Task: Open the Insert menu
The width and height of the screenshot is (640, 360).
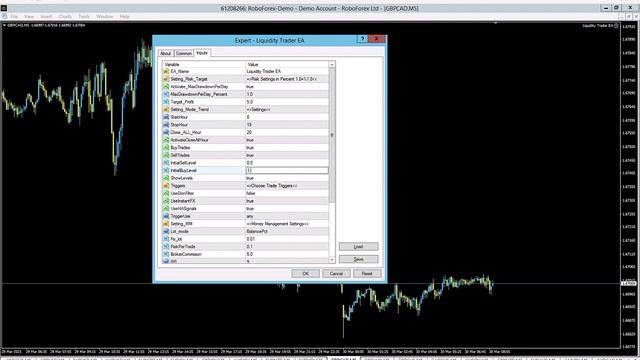Action: 46,17
